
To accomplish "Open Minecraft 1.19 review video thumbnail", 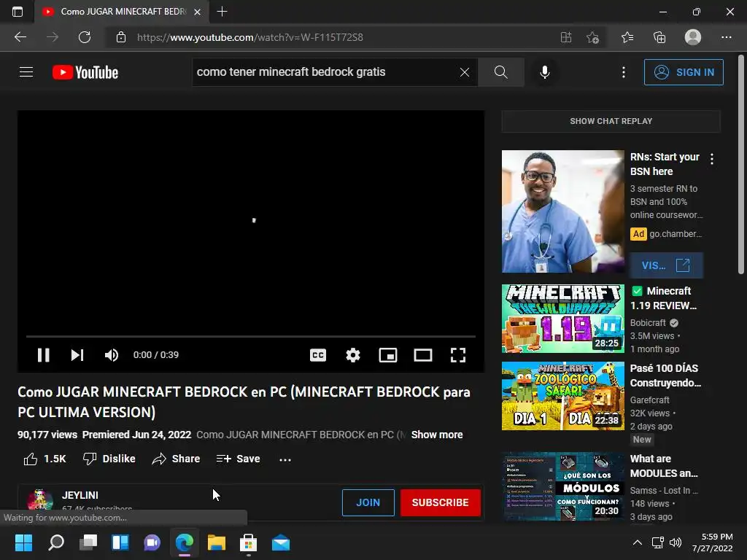I will click(x=562, y=319).
